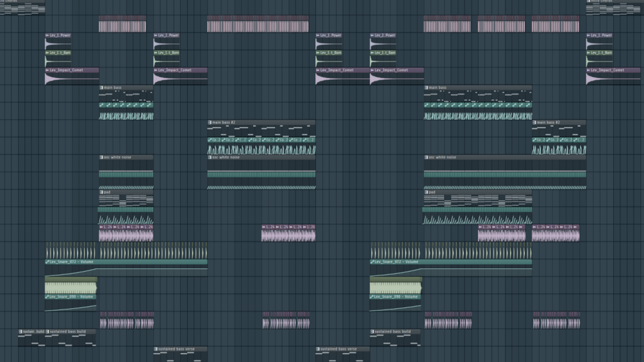Viewport: 644px width, 362px height.
Task: Select the last 'sustained bass build' clip
Action: click(x=395, y=338)
